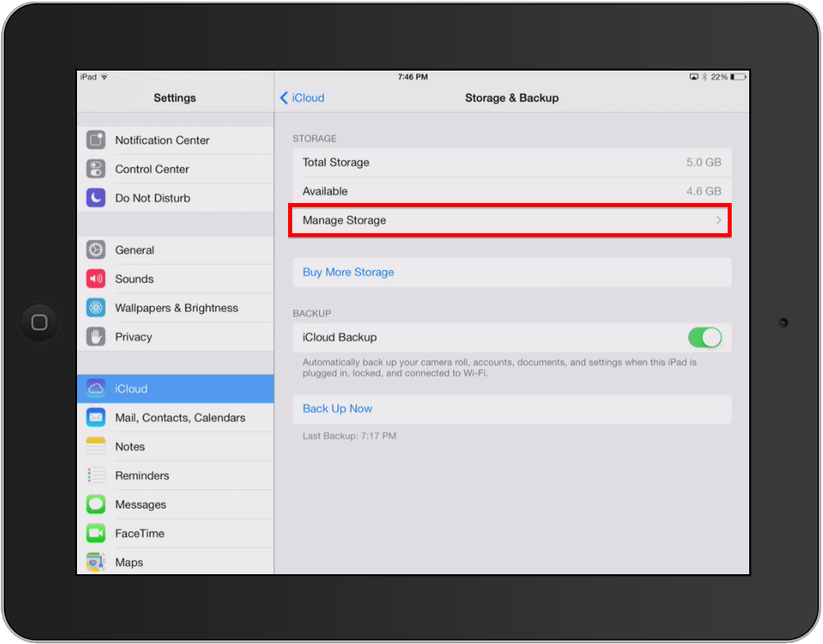Image resolution: width=823 pixels, height=644 pixels.
Task: Tap the 5.0 GB total storage value
Action: (703, 162)
